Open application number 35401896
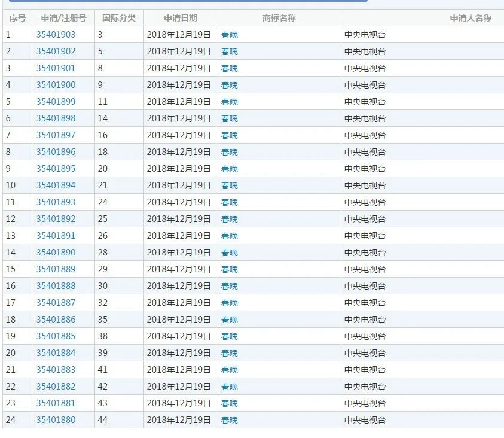The width and height of the screenshot is (504, 438). click(x=56, y=151)
